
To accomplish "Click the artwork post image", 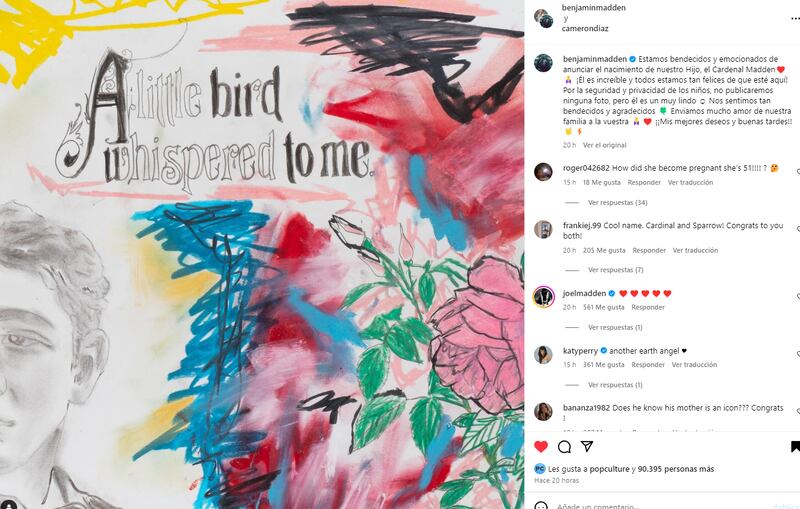I will pyautogui.click(x=262, y=254).
